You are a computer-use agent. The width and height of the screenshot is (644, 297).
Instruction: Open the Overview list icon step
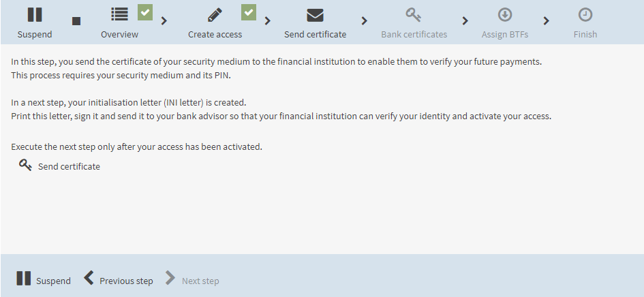click(119, 14)
